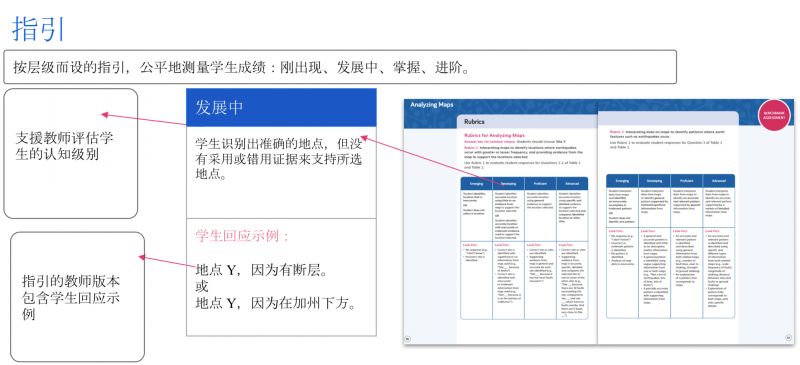Click the Analyzing Maps page header
This screenshot has height=365, width=800.
[x=432, y=105]
